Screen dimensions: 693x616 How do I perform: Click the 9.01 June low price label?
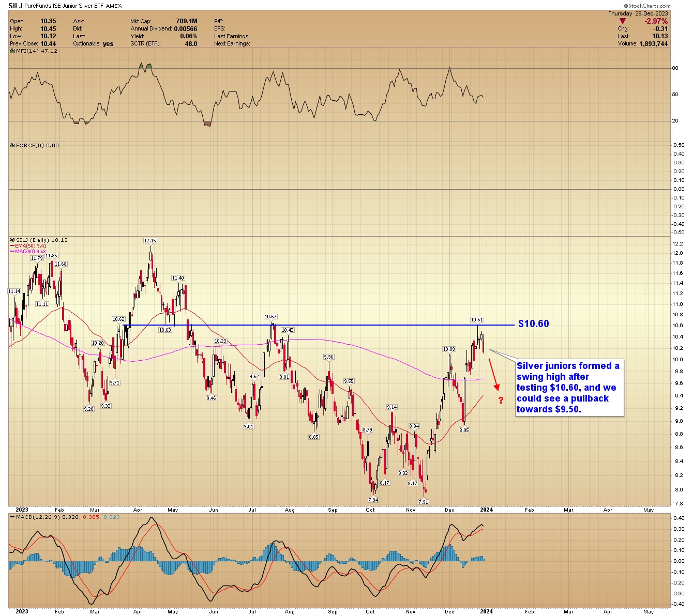point(249,427)
